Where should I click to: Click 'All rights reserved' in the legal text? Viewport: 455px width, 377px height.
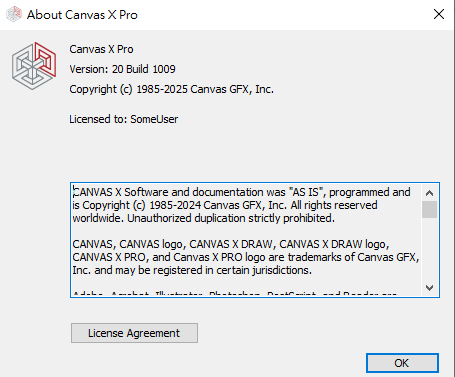[x=334, y=205]
